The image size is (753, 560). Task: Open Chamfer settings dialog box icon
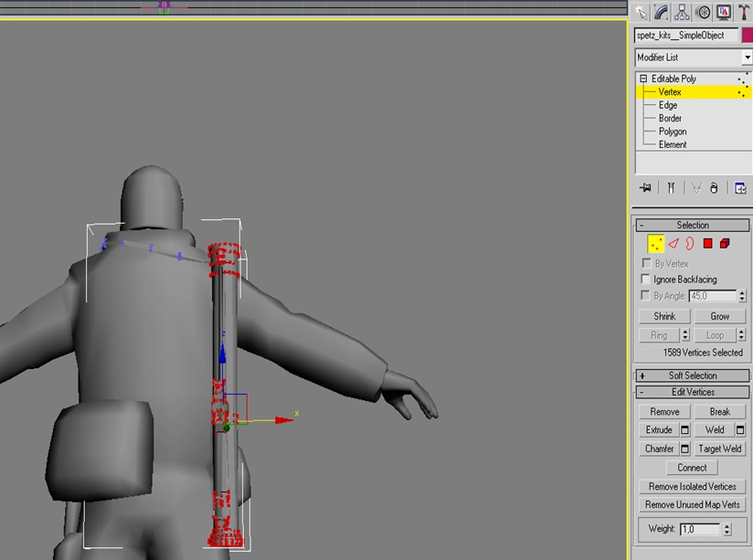click(684, 449)
